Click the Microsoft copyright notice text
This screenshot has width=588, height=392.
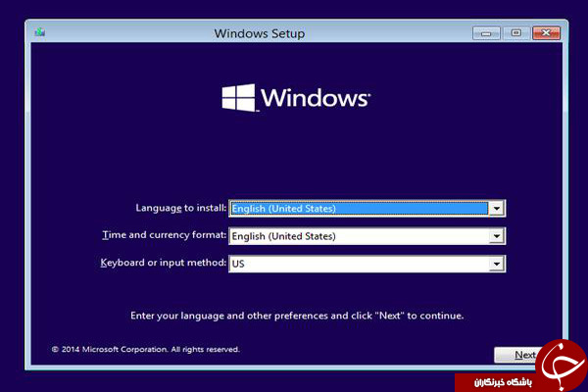click(x=145, y=350)
